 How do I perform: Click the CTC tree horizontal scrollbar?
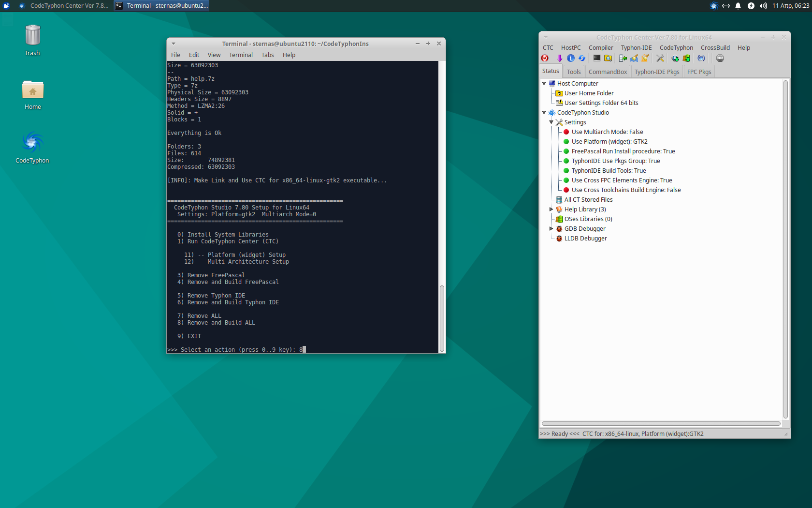coord(661,423)
